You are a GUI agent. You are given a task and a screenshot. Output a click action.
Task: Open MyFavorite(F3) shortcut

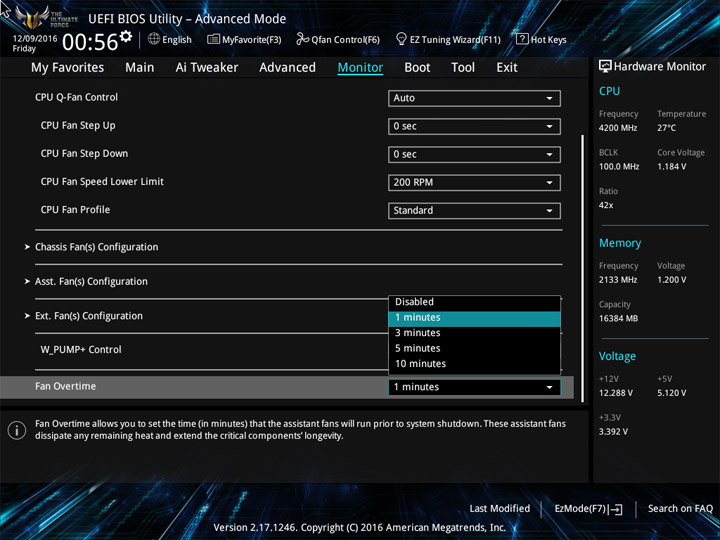click(x=244, y=39)
